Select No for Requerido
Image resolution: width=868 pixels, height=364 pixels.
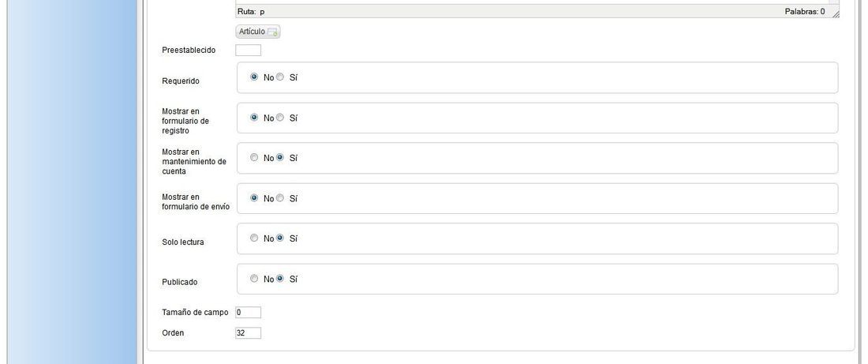click(x=254, y=77)
